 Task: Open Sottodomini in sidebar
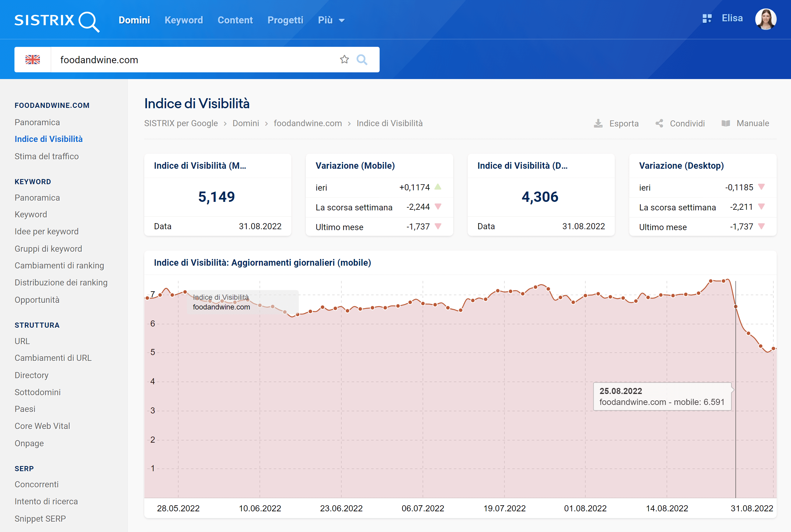(38, 392)
